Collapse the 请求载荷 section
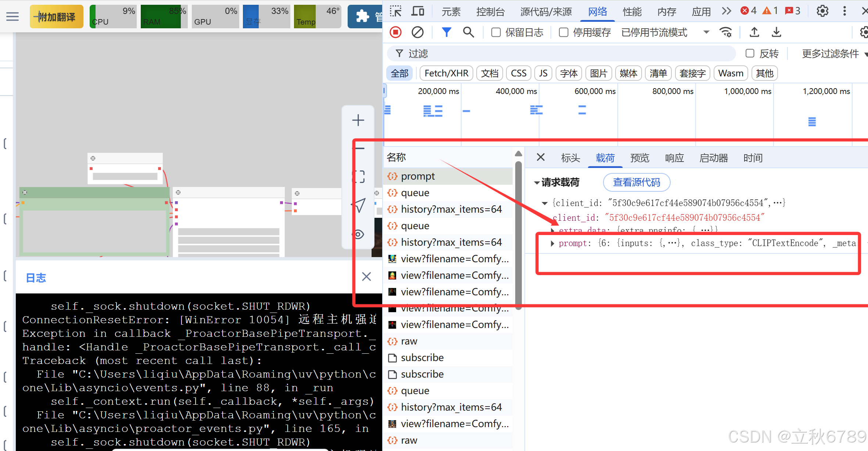The height and width of the screenshot is (451, 868). tap(537, 183)
